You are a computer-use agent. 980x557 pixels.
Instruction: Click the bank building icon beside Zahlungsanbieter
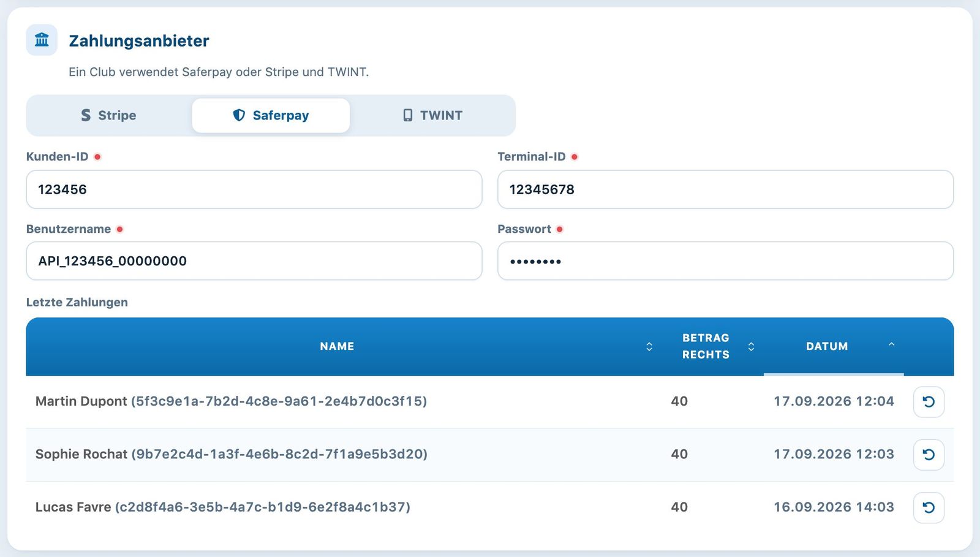[x=42, y=40]
